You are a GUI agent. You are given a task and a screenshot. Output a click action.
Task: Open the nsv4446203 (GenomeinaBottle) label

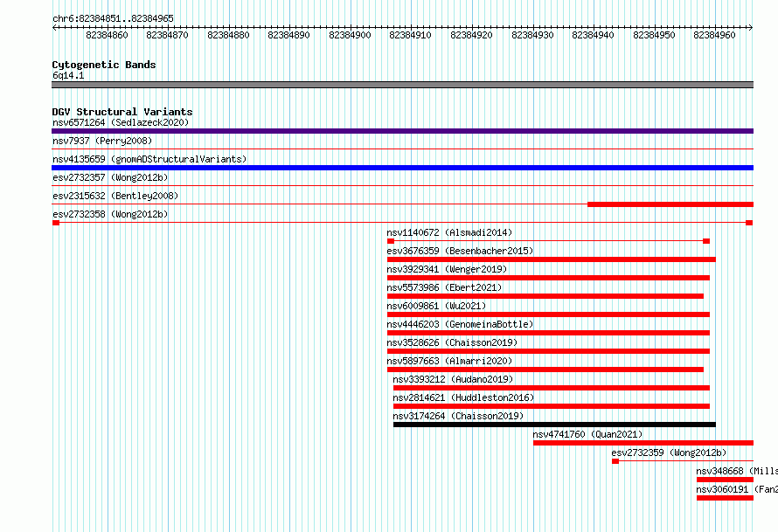(x=460, y=324)
